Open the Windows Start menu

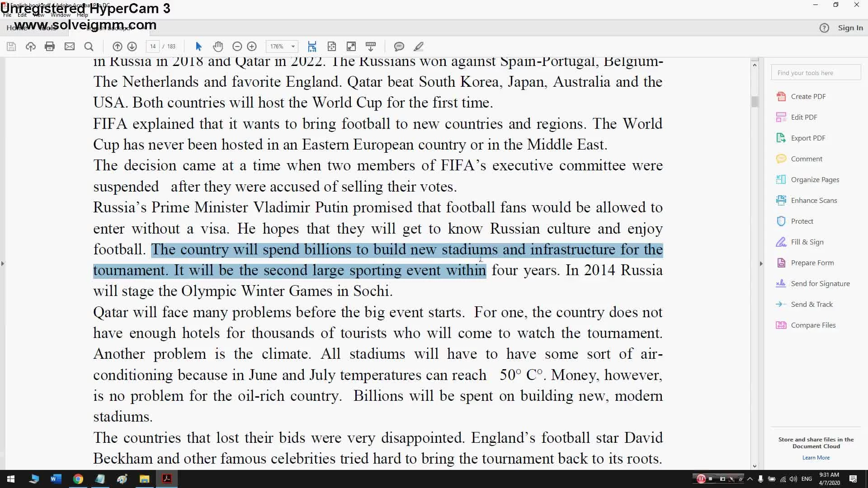[x=11, y=479]
